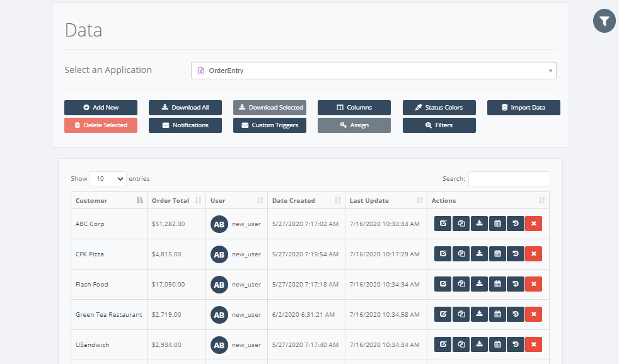This screenshot has height=364, width=619.
Task: Focus the table Search input field
Action: pos(509,179)
